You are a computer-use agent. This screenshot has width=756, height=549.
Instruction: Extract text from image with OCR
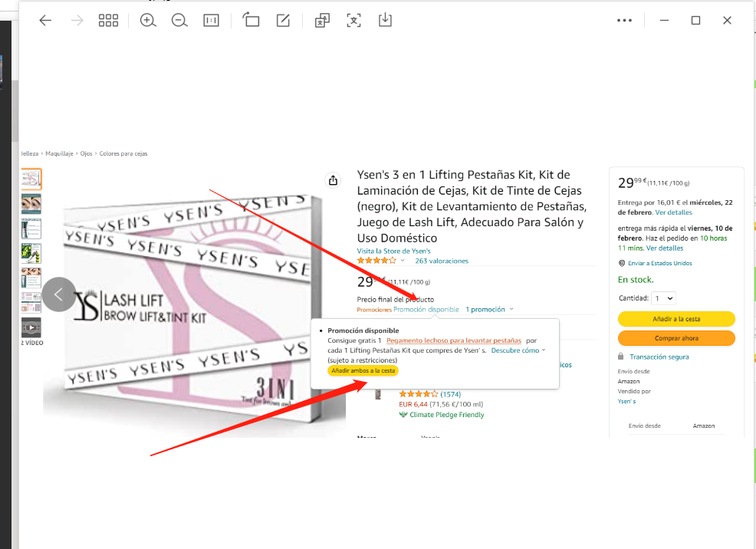tap(353, 21)
